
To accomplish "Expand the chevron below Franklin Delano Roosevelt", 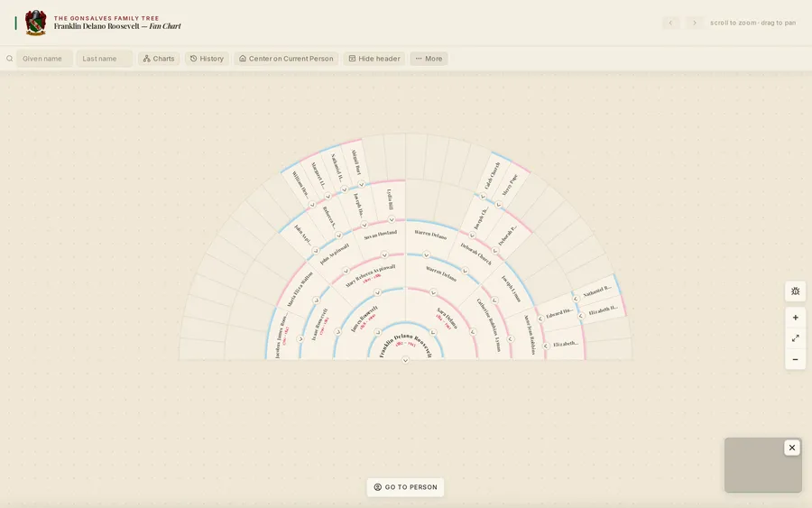I will tap(405, 360).
